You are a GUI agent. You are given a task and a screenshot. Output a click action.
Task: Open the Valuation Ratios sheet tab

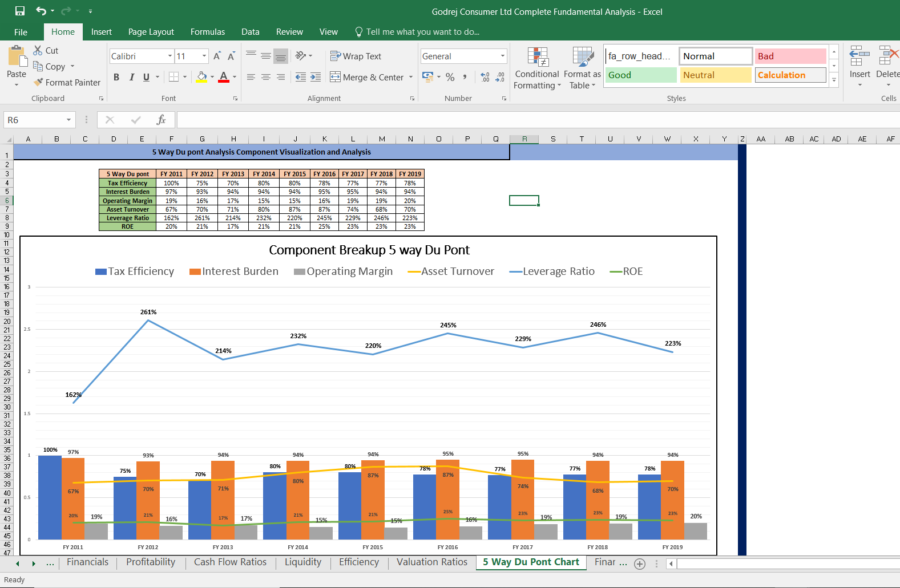click(x=432, y=562)
